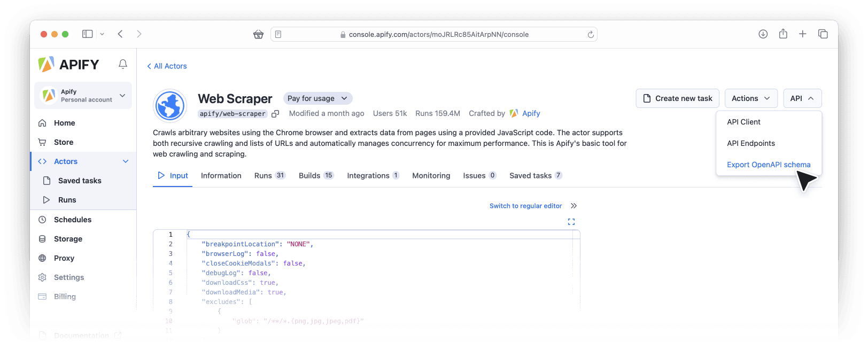Click Switch to regular editor link
Viewport: 868px width, 358px height.
525,206
